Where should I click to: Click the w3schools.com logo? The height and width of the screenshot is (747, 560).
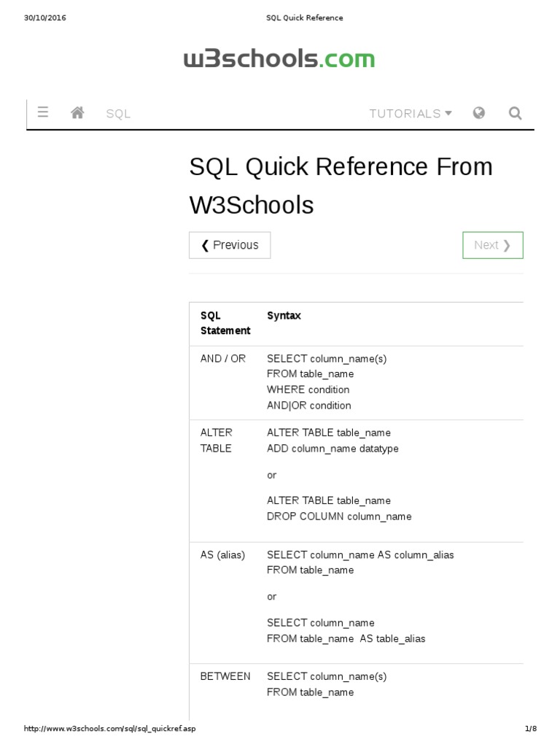[x=279, y=59]
